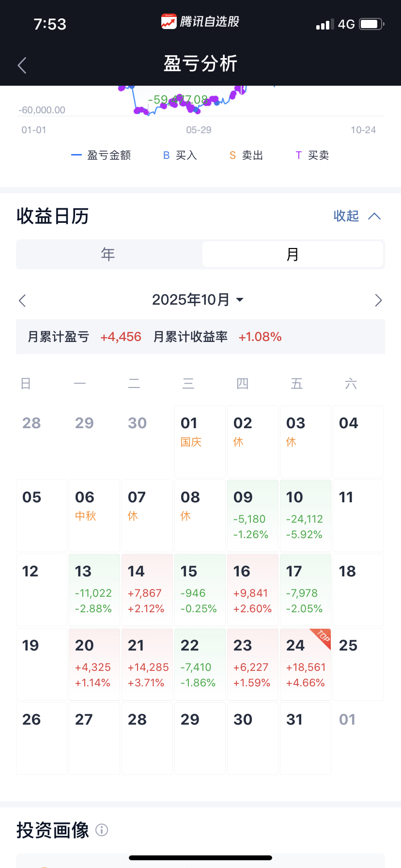Tap the back arrow in header
Screen dimensions: 401x868
pos(22,65)
